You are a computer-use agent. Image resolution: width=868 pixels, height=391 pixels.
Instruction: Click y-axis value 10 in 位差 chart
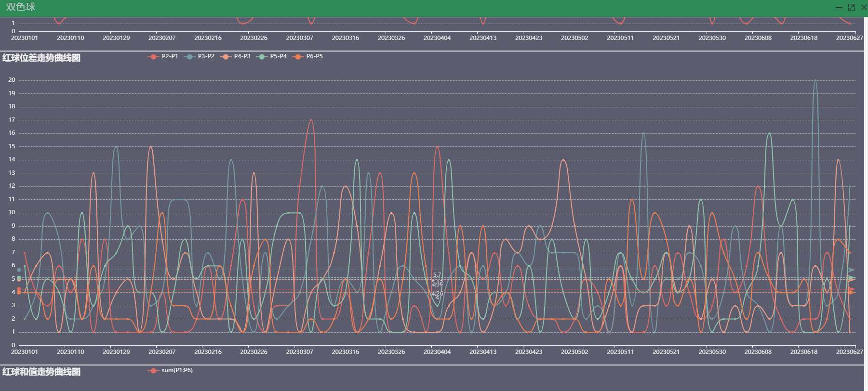pos(12,212)
